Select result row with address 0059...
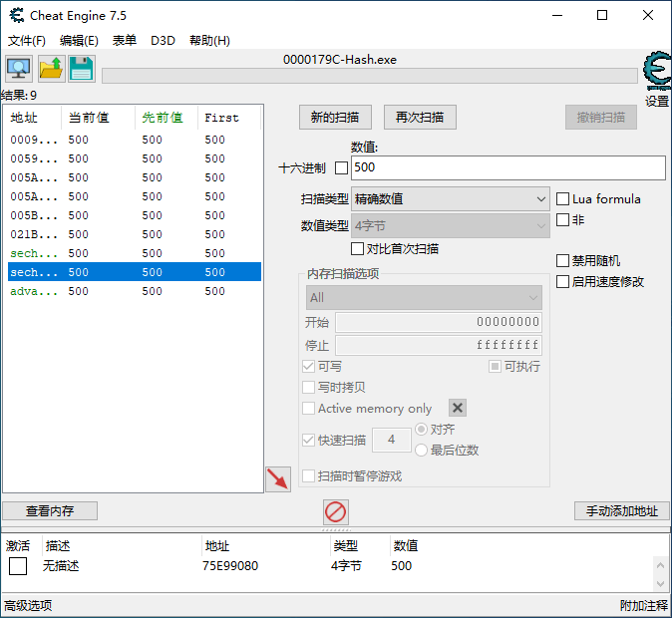The image size is (672, 618). point(135,158)
